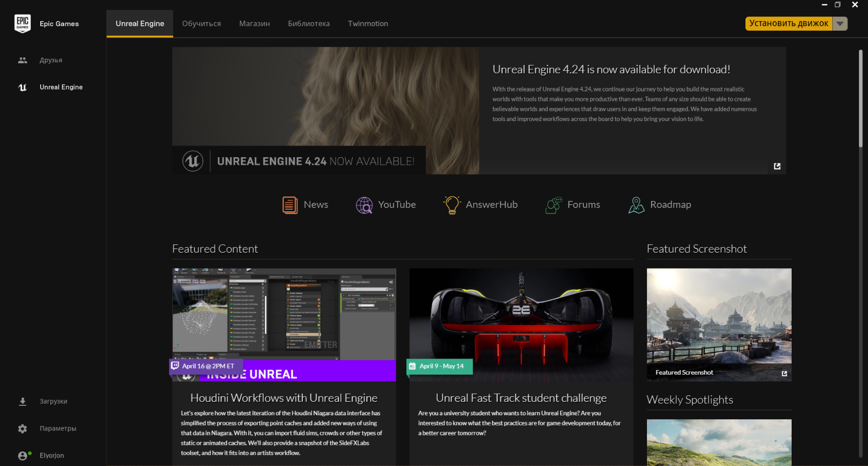
Task: Click the Forums chat bubbles icon
Action: tap(554, 205)
